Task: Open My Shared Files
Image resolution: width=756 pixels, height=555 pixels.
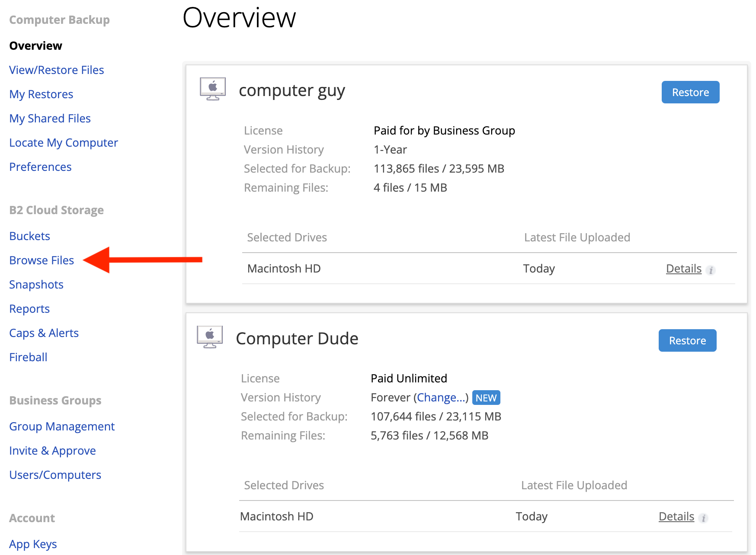Action: click(50, 119)
